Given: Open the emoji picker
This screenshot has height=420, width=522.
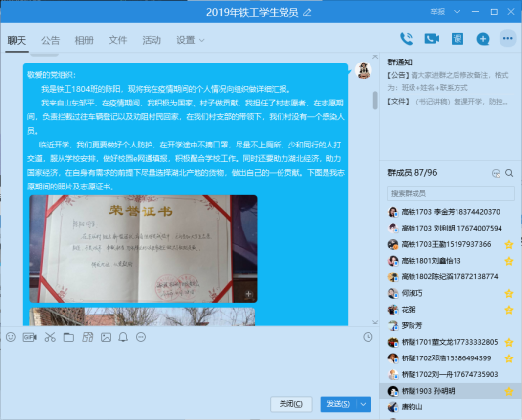Looking at the screenshot, I should pyautogui.click(x=11, y=337).
